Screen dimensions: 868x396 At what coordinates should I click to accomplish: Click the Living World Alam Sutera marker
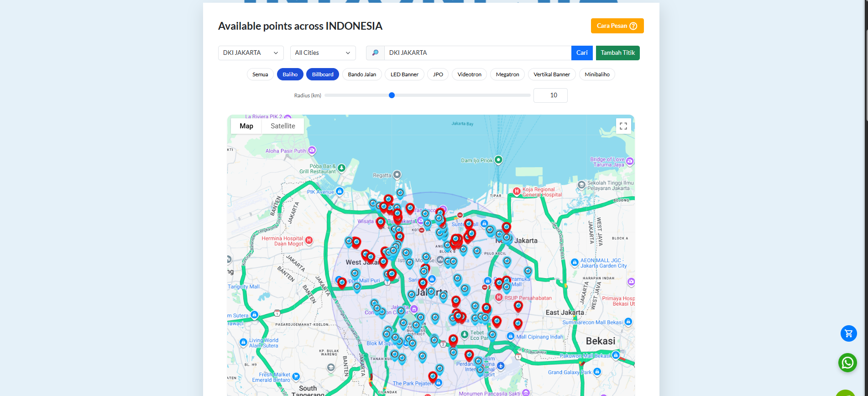click(243, 342)
